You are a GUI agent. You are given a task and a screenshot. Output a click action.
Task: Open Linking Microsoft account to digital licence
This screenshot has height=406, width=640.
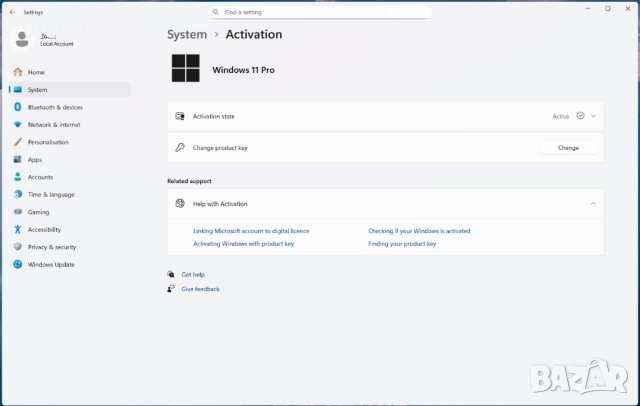[x=251, y=231]
